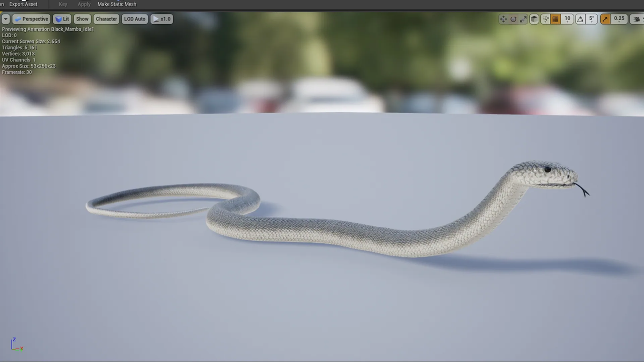Click the Make Static Mesh button

pyautogui.click(x=117, y=4)
